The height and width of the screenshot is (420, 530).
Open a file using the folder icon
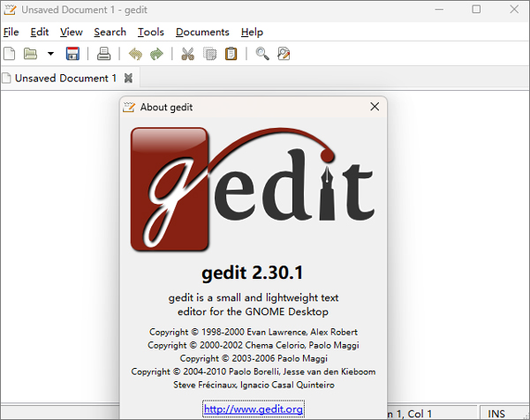point(30,54)
